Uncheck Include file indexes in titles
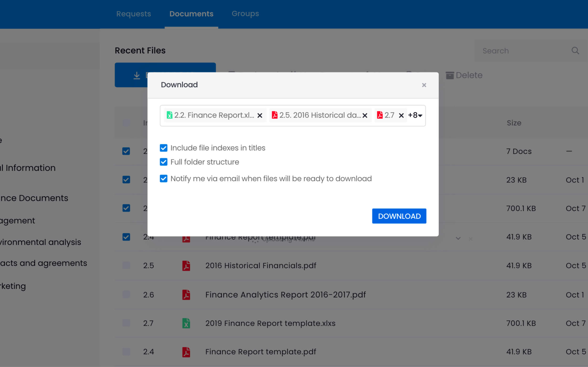Screen dimensions: 588x367 [164, 148]
